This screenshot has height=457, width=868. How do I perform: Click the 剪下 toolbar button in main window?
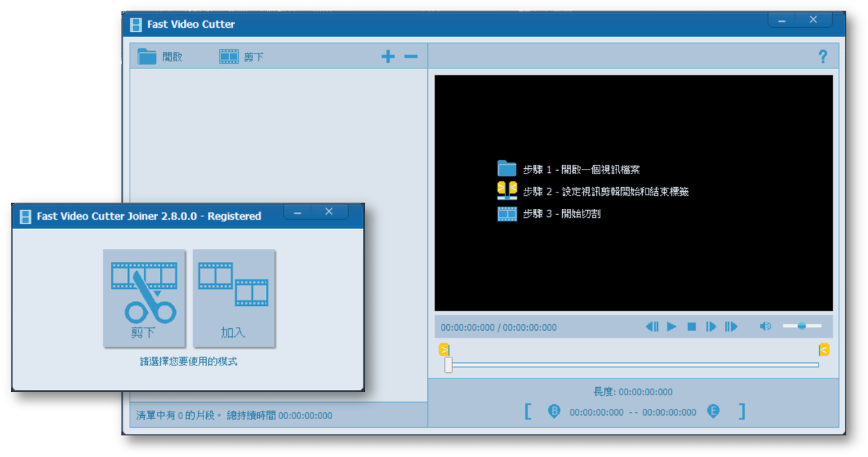(x=241, y=57)
